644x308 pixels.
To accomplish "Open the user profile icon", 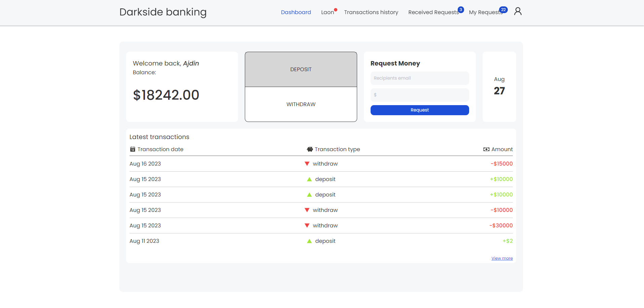I will (518, 11).
